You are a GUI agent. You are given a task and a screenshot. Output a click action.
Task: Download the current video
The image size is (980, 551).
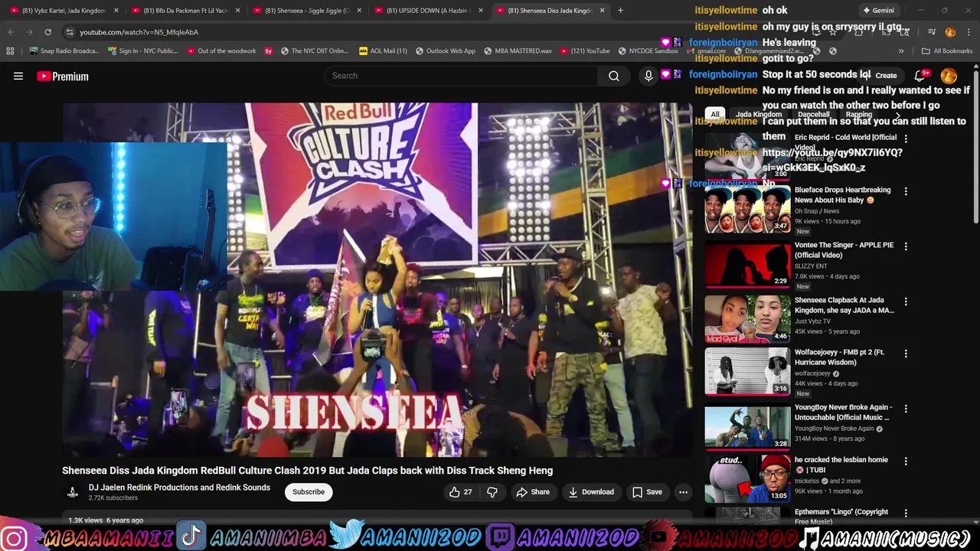[590, 492]
